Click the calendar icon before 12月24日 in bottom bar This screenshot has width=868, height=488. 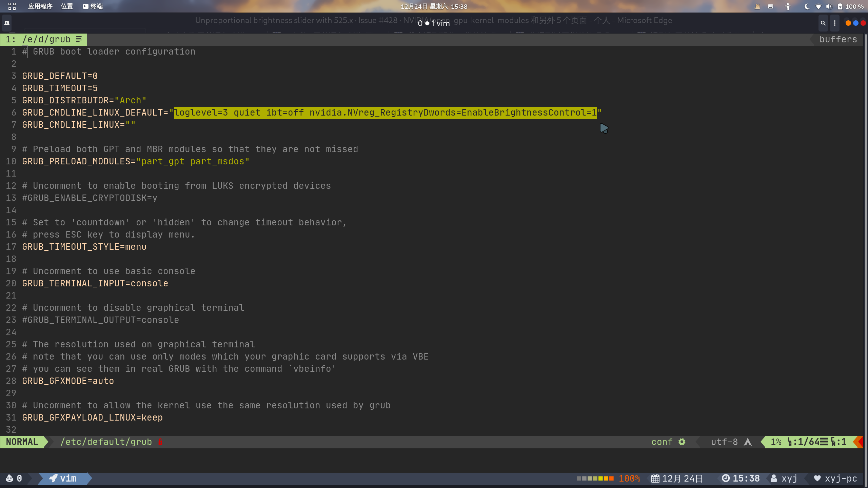click(x=655, y=478)
